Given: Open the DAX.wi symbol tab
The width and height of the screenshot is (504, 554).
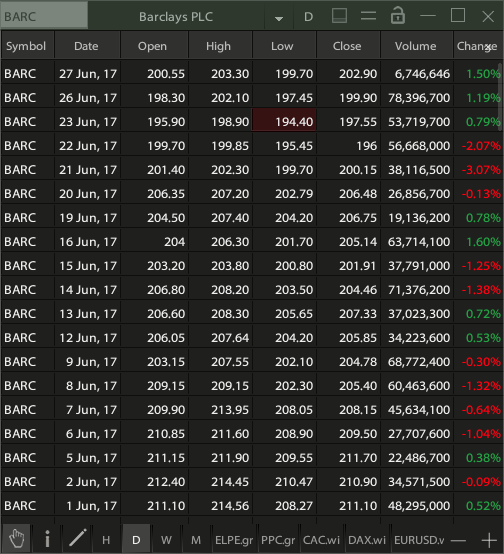Looking at the screenshot, I should 367,540.
